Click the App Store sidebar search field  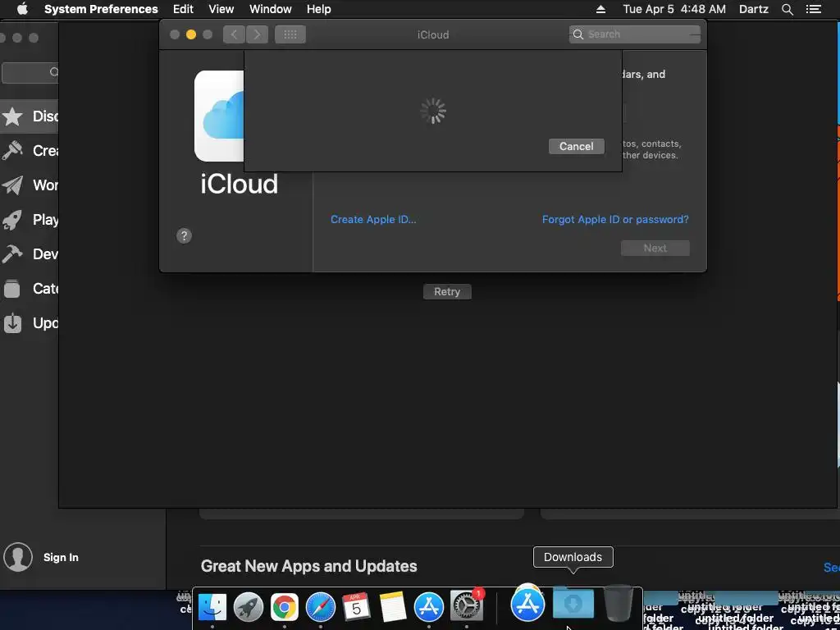30,72
